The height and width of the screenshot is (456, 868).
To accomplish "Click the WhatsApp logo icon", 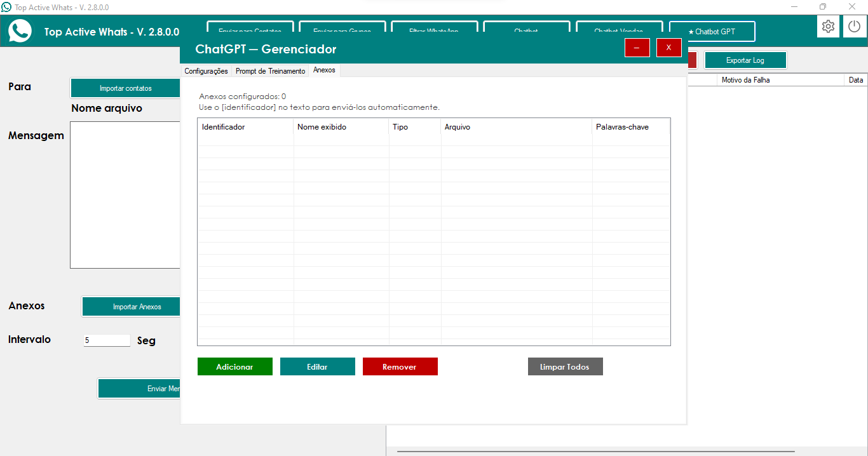I will [20, 31].
